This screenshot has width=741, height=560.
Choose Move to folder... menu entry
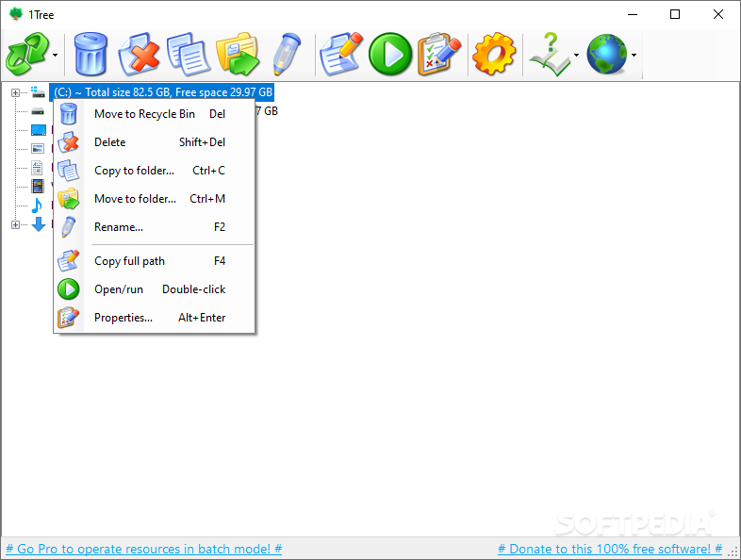click(155, 199)
